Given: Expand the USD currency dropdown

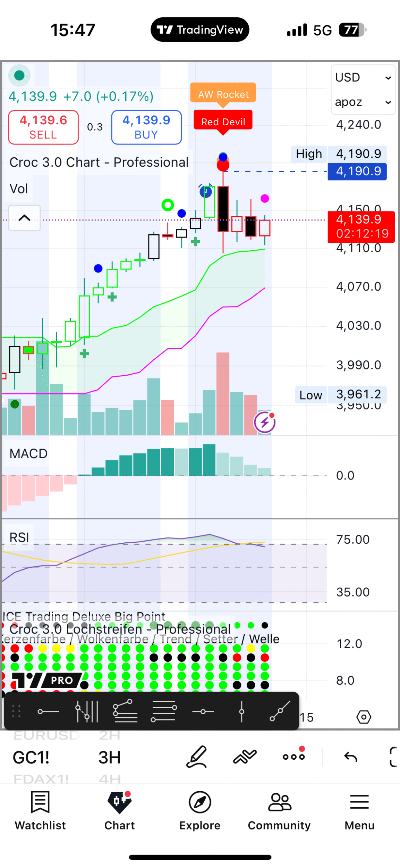Looking at the screenshot, I should [x=363, y=77].
